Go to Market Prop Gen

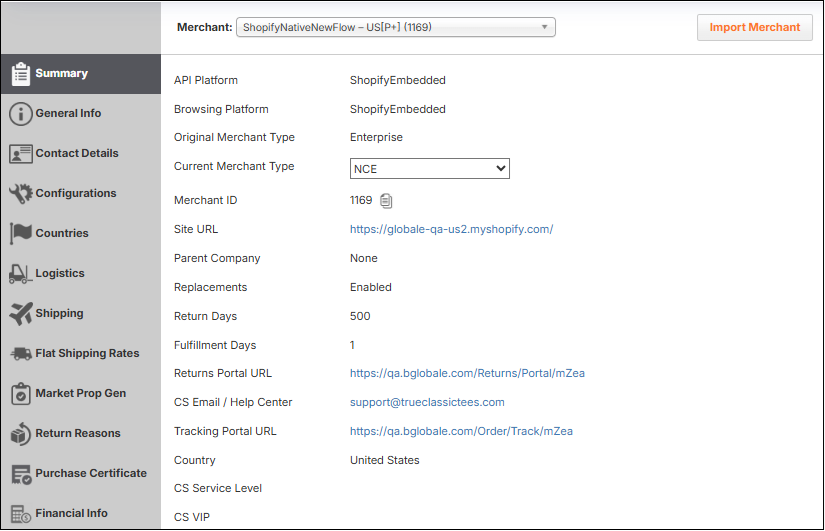[x=81, y=394]
